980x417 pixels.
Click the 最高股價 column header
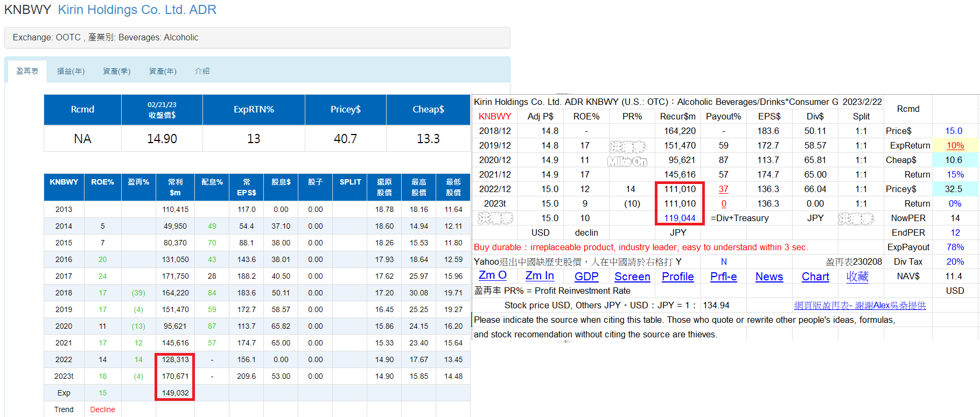click(x=419, y=187)
